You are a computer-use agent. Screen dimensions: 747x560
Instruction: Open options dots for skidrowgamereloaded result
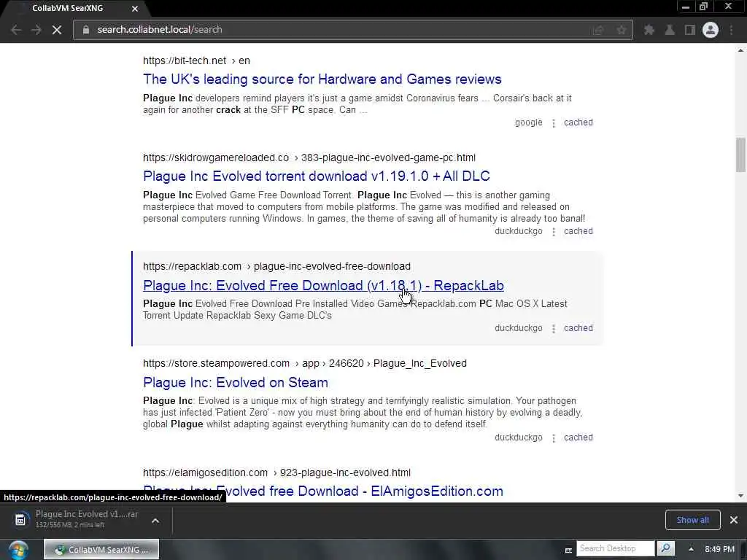(553, 231)
